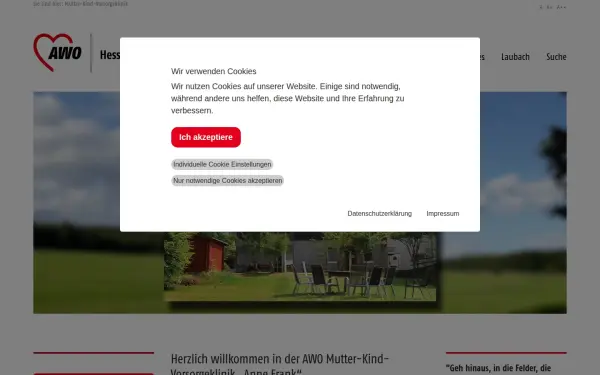Choose 'Nur notwendige Cookies akzeptieren'

pyautogui.click(x=227, y=180)
